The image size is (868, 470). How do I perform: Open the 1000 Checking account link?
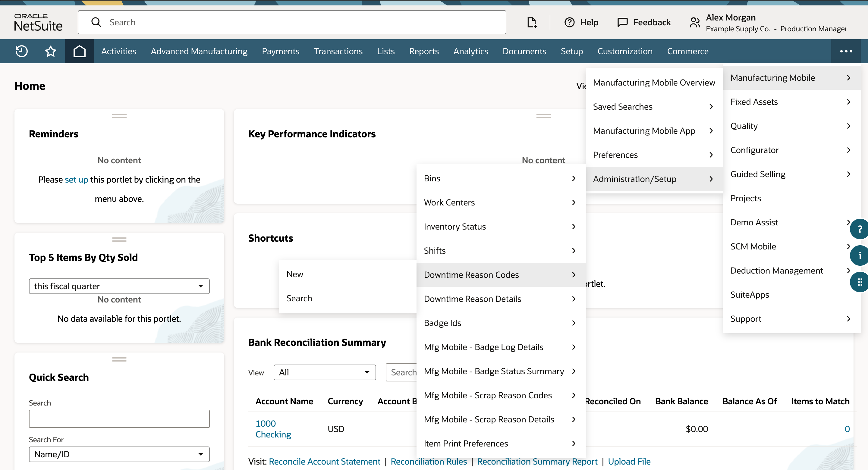click(x=273, y=429)
